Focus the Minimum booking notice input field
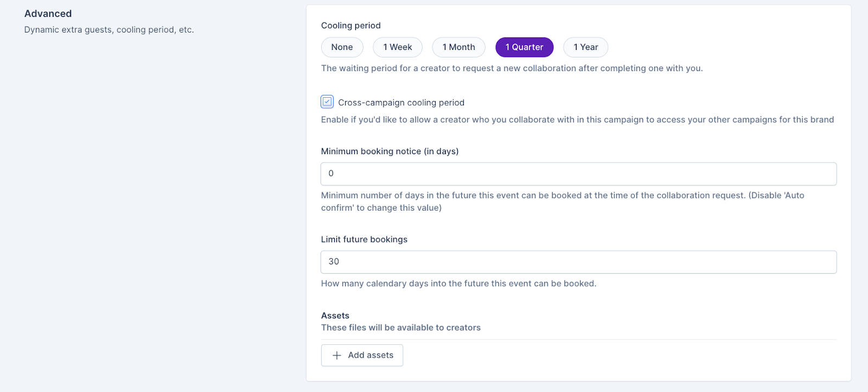 click(578, 174)
